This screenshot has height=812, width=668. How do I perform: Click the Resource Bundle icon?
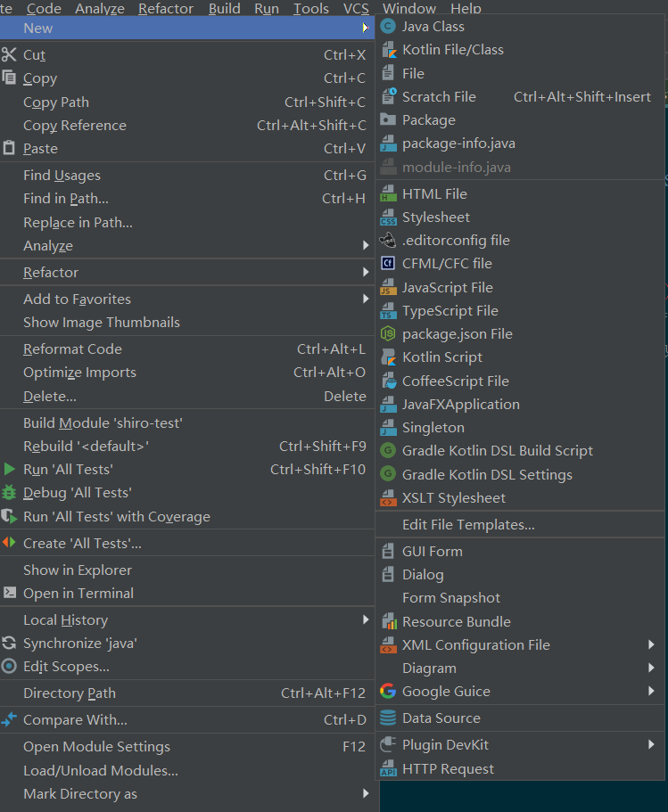click(x=388, y=621)
